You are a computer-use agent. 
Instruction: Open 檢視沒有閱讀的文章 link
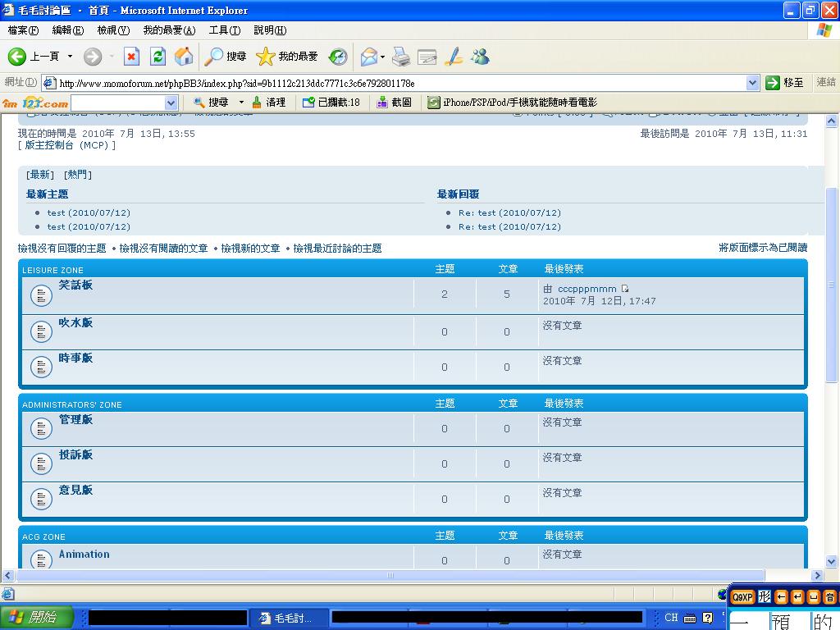163,249
